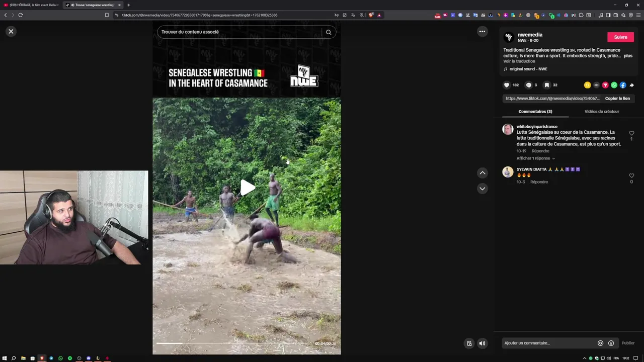Reply to whiteboyinparisfrance's comment
The width and height of the screenshot is (644, 362).
tap(540, 151)
